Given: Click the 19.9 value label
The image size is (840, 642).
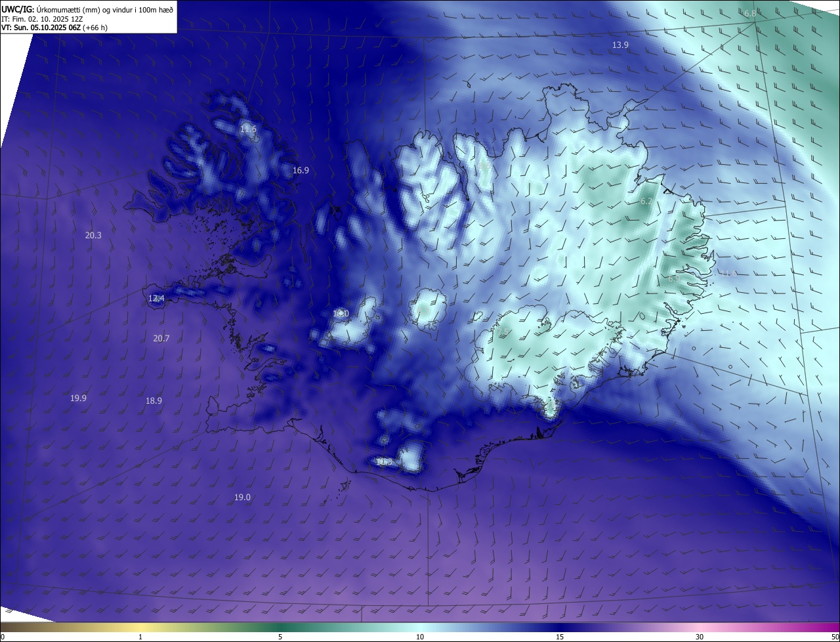Looking at the screenshot, I should click(x=78, y=398).
